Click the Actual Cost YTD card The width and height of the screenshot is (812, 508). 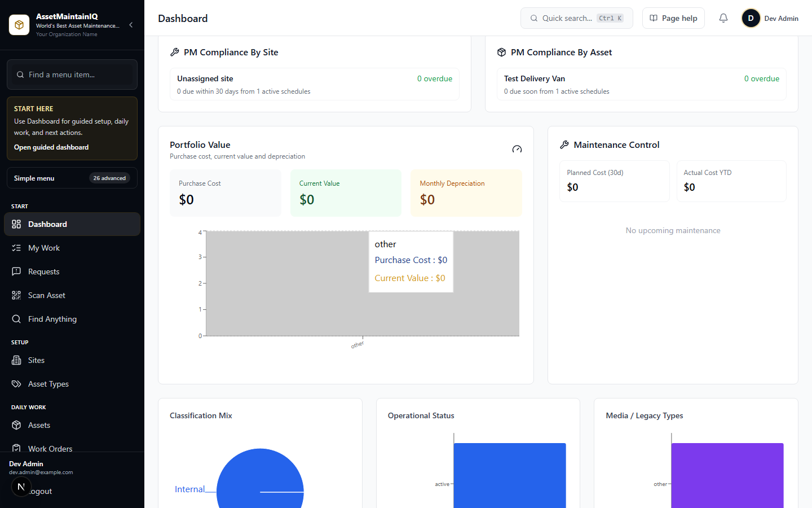click(x=731, y=181)
